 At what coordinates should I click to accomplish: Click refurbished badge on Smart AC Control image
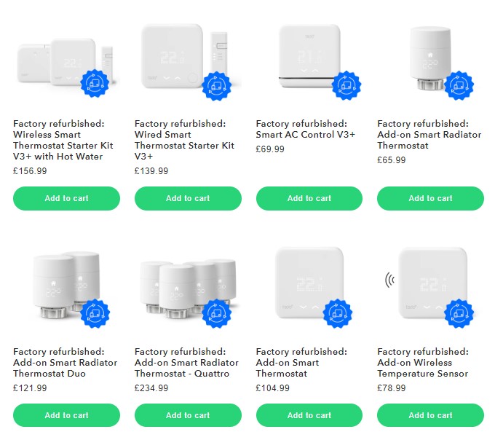click(346, 86)
